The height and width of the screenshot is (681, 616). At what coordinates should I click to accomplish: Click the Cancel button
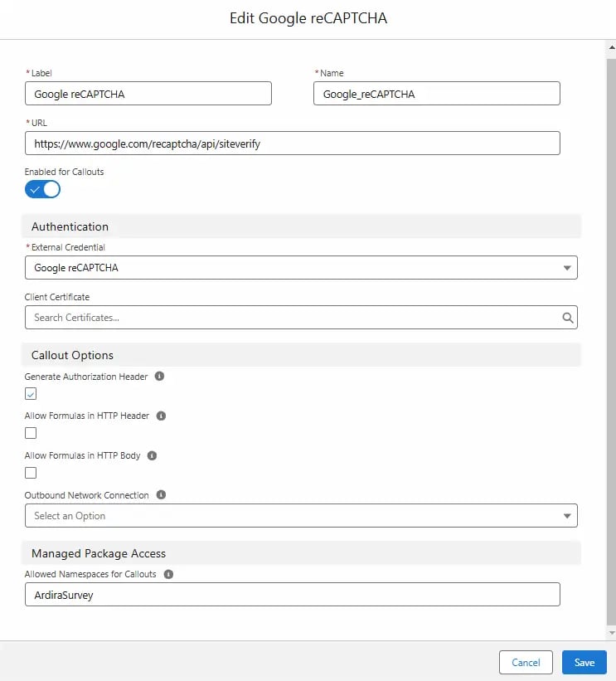pyautogui.click(x=526, y=662)
